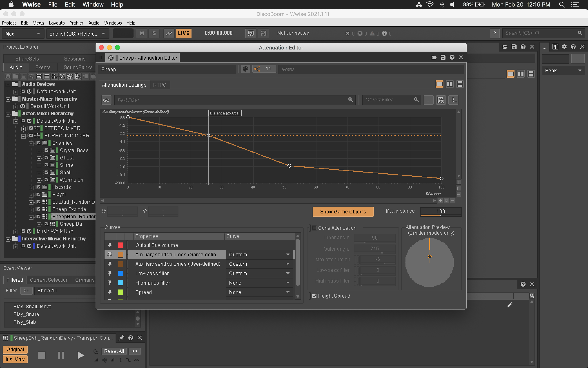Click the pause button in Transport Control

coord(61,355)
